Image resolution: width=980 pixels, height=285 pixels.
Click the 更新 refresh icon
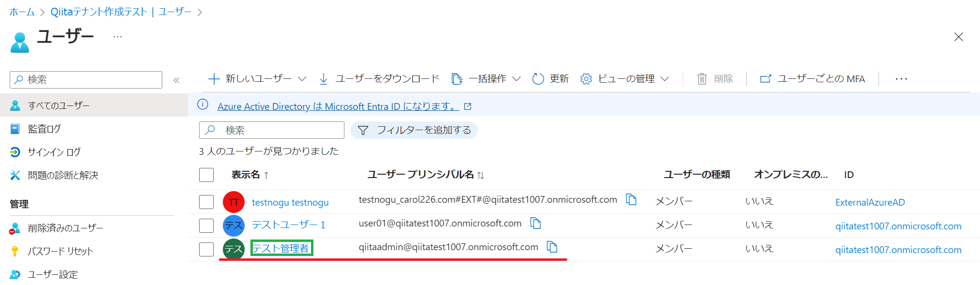[x=538, y=79]
